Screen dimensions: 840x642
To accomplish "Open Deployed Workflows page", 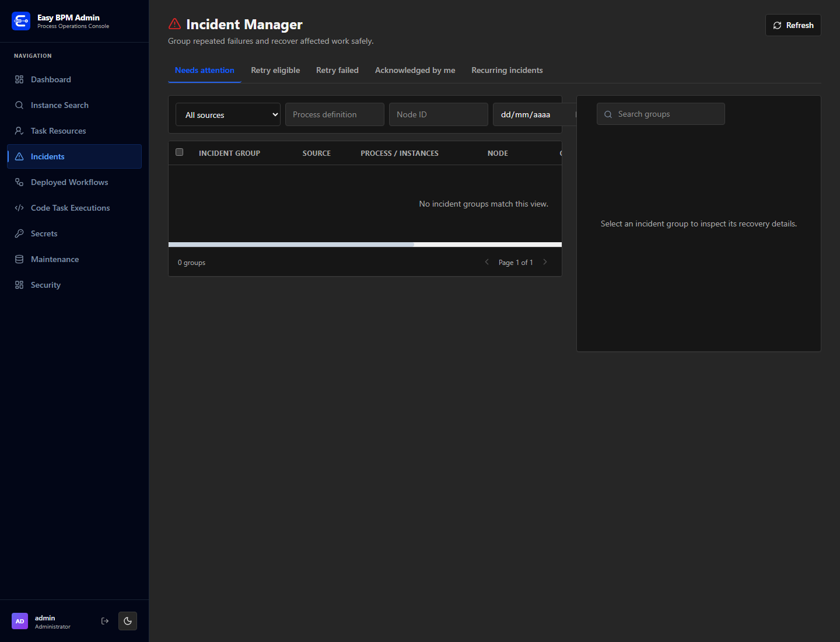I will pos(75,182).
